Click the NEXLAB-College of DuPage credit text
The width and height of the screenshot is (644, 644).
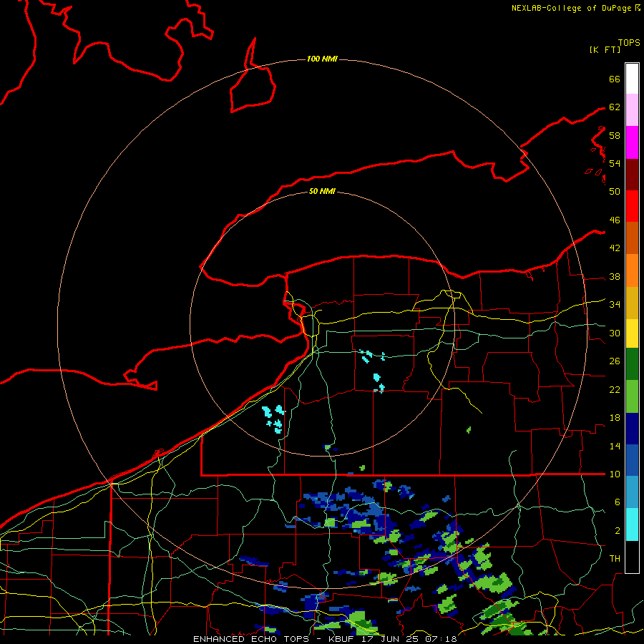[x=575, y=8]
